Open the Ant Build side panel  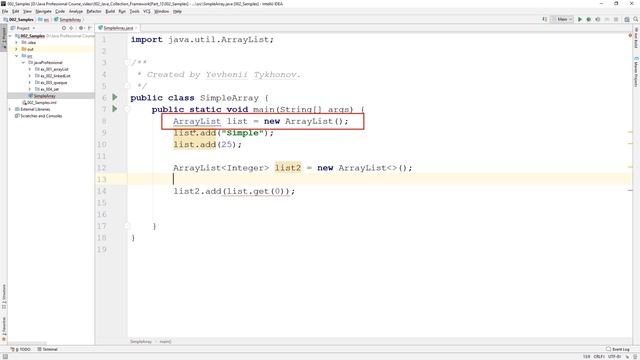(636, 38)
